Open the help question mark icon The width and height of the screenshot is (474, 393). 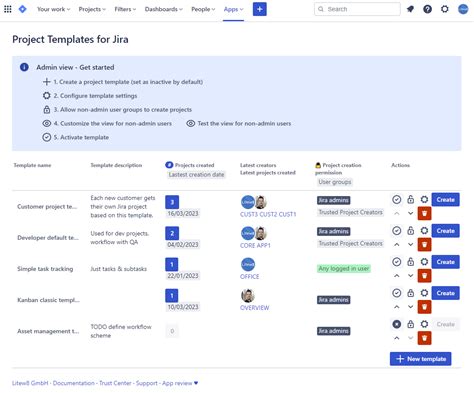tap(427, 9)
